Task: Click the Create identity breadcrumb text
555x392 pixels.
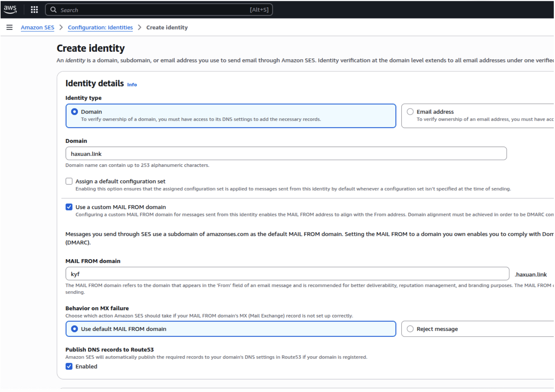Action: click(167, 27)
